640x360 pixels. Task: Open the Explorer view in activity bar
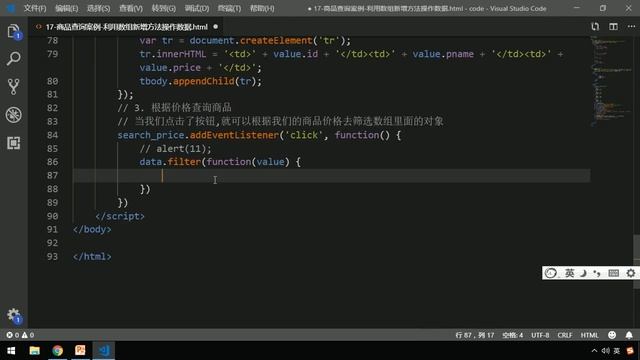[13, 31]
